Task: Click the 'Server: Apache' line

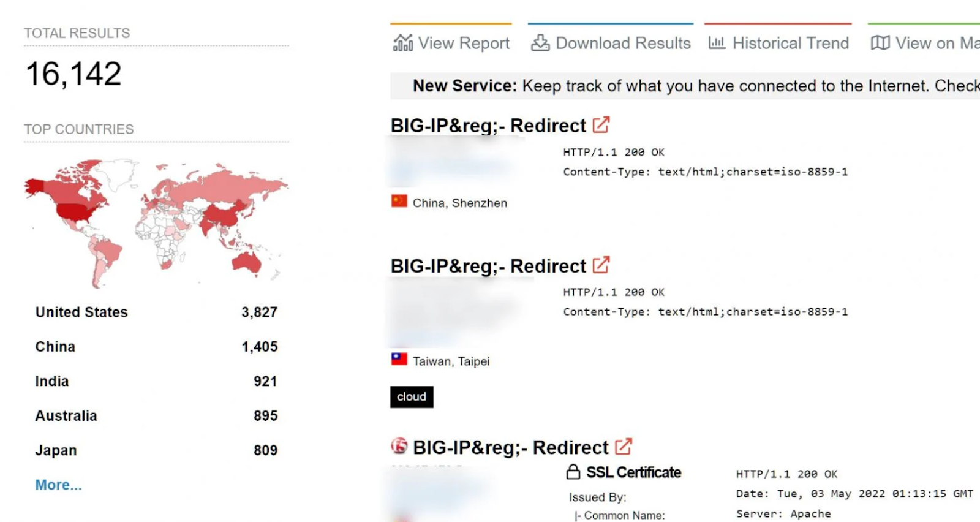Action: coord(783,513)
